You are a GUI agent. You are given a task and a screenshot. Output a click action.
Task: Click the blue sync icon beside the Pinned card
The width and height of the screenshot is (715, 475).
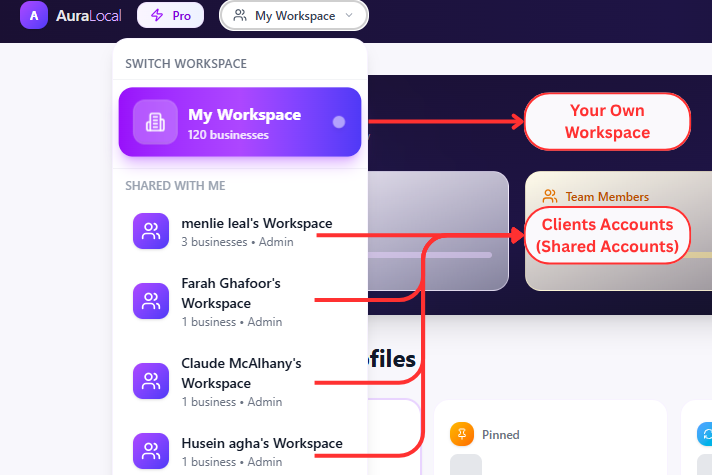click(x=705, y=434)
